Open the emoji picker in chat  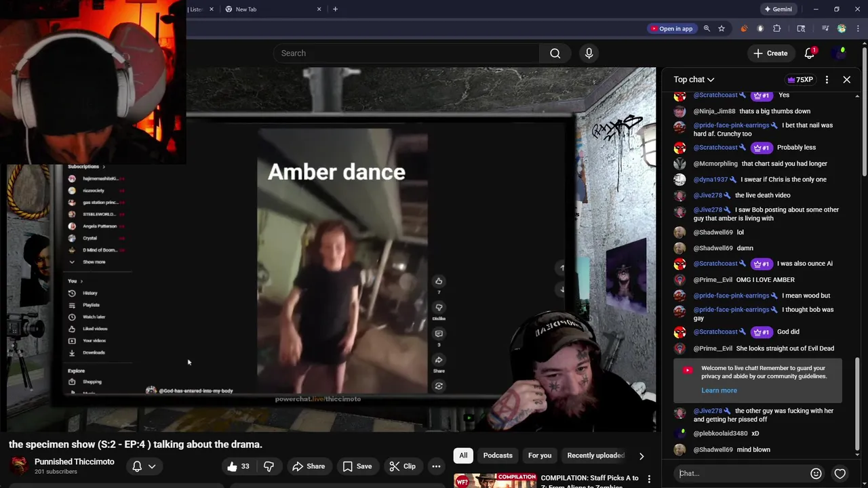click(816, 474)
